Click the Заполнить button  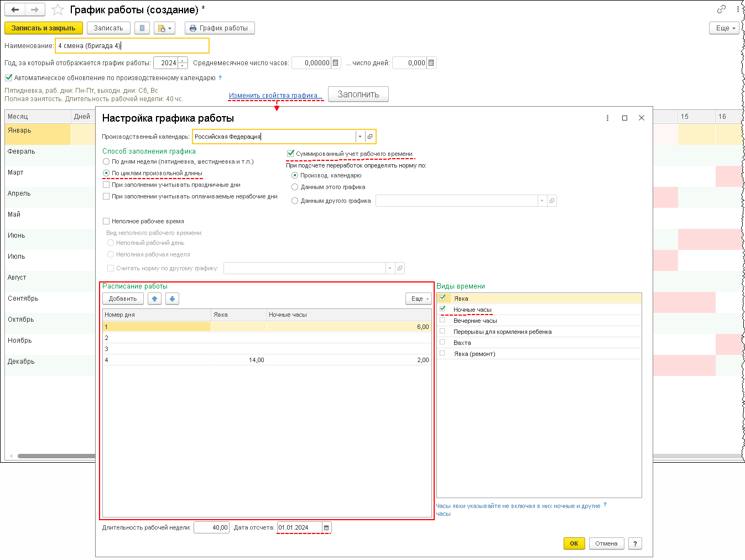click(x=358, y=94)
